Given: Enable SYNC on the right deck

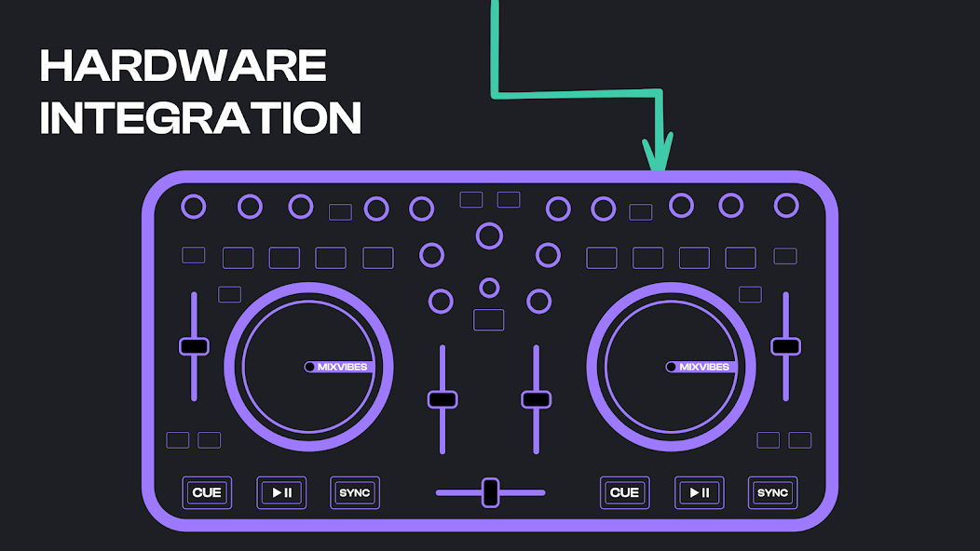Looking at the screenshot, I should [772, 492].
